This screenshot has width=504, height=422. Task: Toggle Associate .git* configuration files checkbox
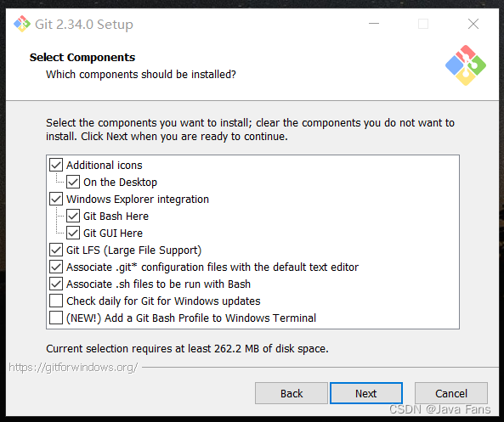pyautogui.click(x=56, y=267)
